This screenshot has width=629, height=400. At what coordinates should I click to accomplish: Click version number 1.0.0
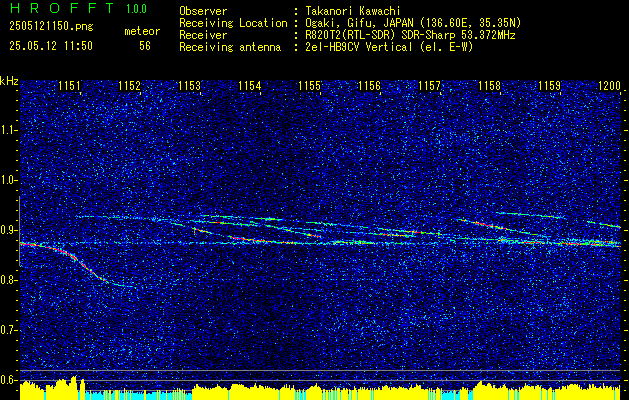[x=136, y=9]
